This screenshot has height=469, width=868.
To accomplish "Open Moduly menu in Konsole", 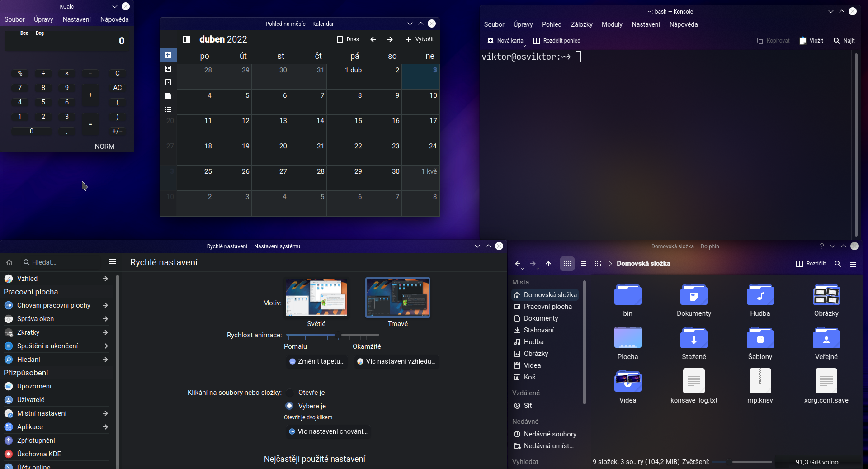I will coord(612,24).
